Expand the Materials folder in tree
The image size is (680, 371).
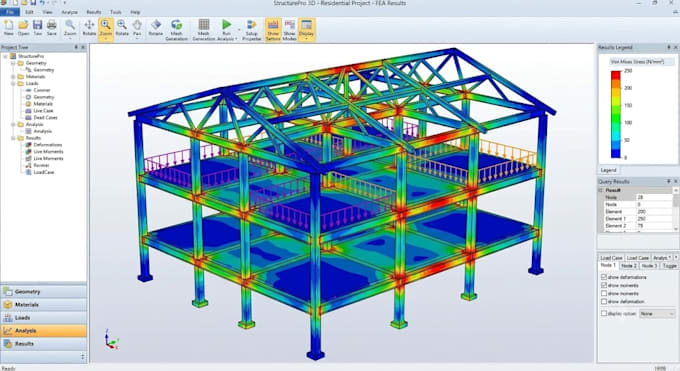[x=13, y=77]
